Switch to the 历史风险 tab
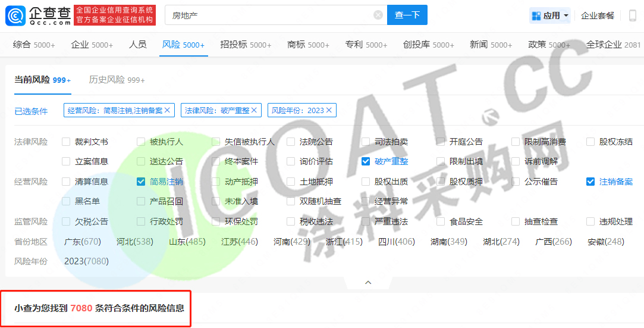The width and height of the screenshot is (644, 328). coord(117,80)
